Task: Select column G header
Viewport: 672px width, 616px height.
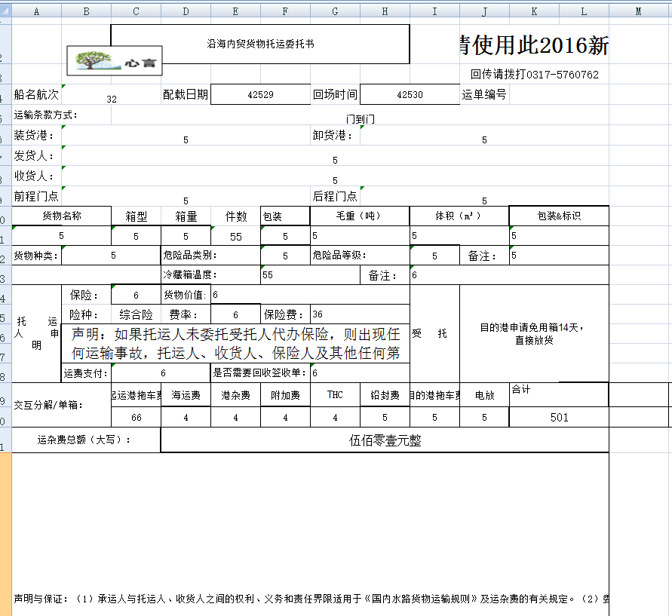Action: point(335,11)
